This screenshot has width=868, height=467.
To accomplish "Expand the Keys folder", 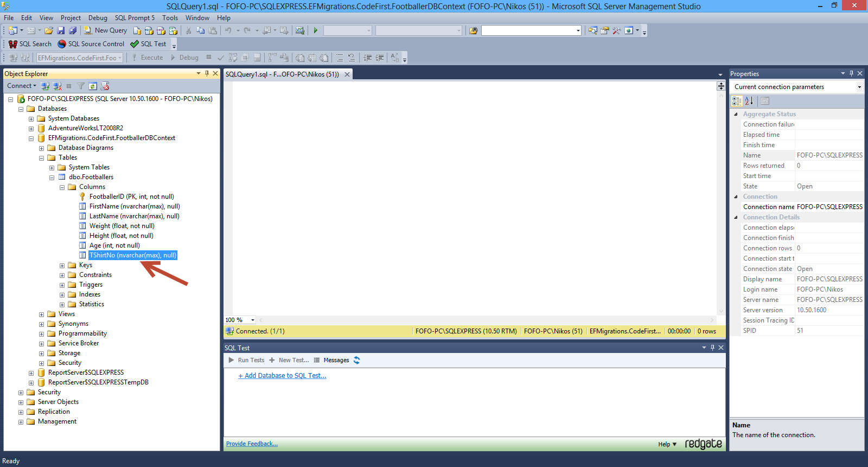I will [x=62, y=266].
